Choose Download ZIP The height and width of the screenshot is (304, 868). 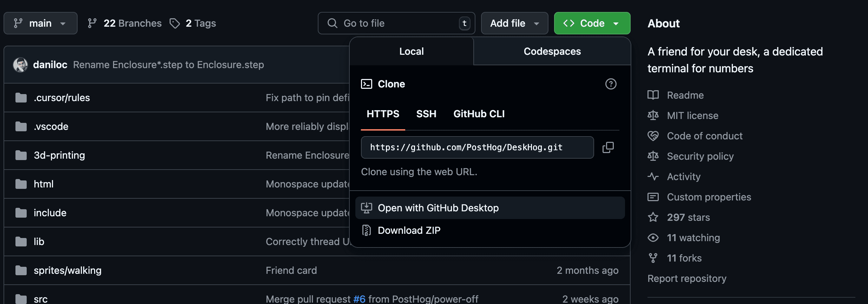(490, 230)
